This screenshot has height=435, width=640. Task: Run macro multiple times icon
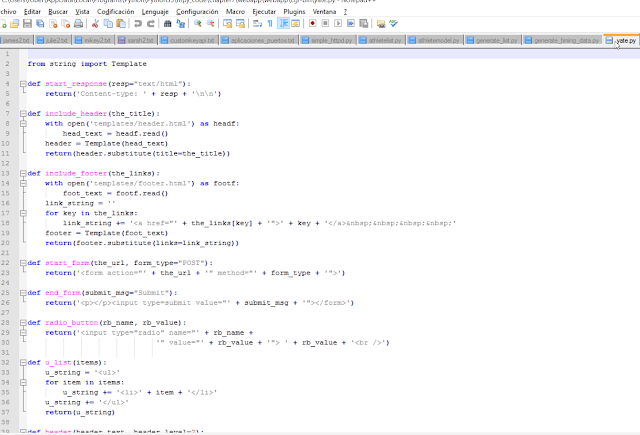point(351,24)
